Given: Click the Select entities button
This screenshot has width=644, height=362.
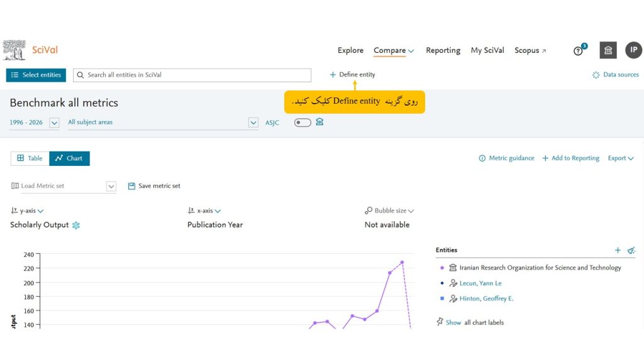Looking at the screenshot, I should pos(36,75).
